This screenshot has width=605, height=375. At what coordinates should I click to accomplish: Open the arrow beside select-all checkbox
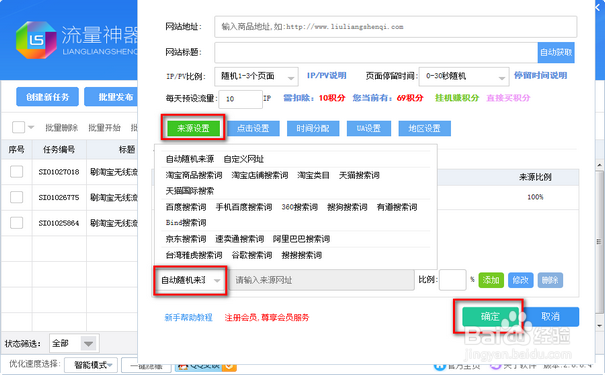(31, 127)
